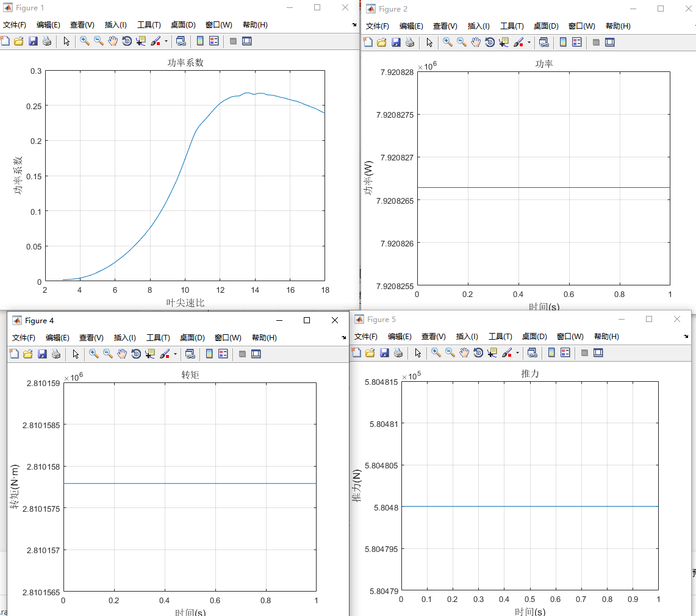Image resolution: width=696 pixels, height=616 pixels.
Task: Open 文件(F) menu in Figure 1
Action: [15, 25]
